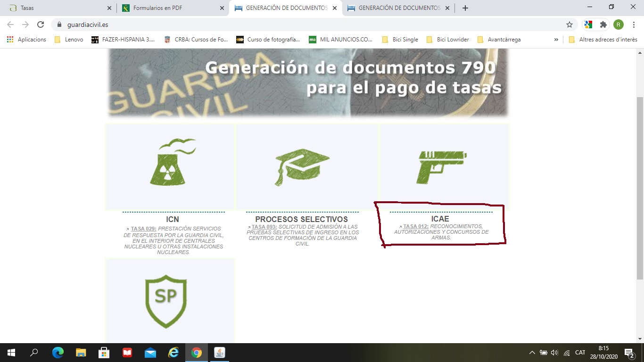Image resolution: width=644 pixels, height=362 pixels.
Task: Open the Altres adreces d'interès bookmarks folder
Action: [x=603, y=40]
